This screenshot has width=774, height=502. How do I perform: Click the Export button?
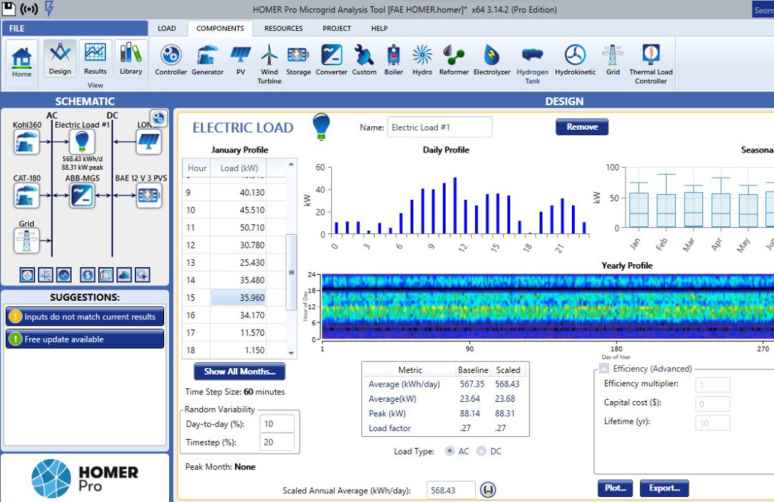coord(664,488)
